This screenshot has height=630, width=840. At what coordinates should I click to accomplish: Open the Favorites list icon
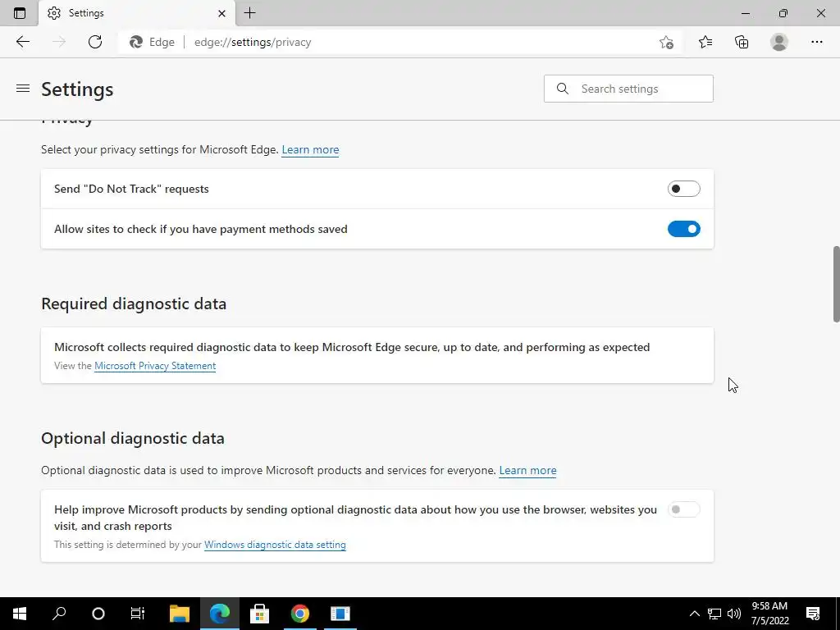tap(705, 42)
